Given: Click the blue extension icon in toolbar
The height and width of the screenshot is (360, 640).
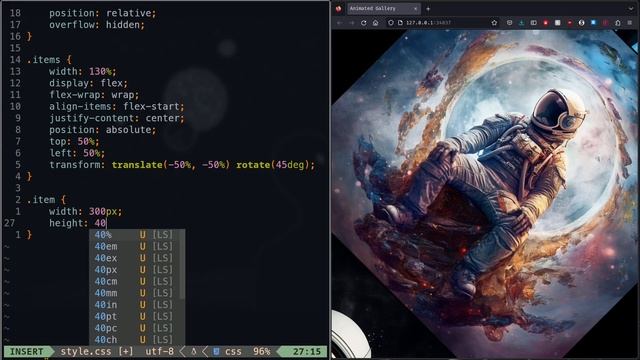Looking at the screenshot, I should click(x=593, y=23).
